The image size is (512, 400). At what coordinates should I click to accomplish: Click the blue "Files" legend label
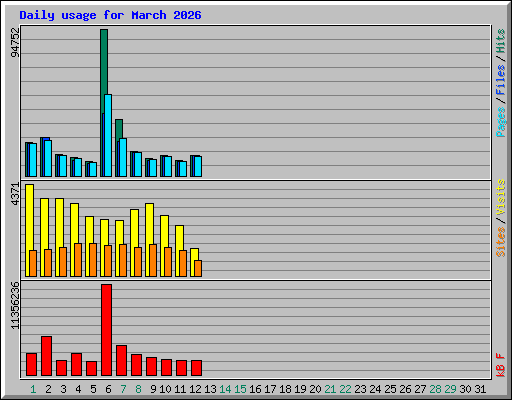coord(501,79)
